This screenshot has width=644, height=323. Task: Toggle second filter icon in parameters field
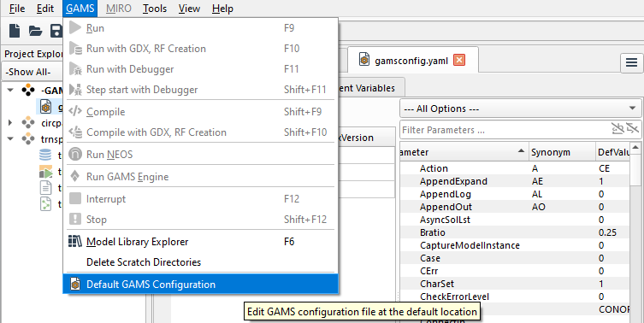[x=633, y=129]
